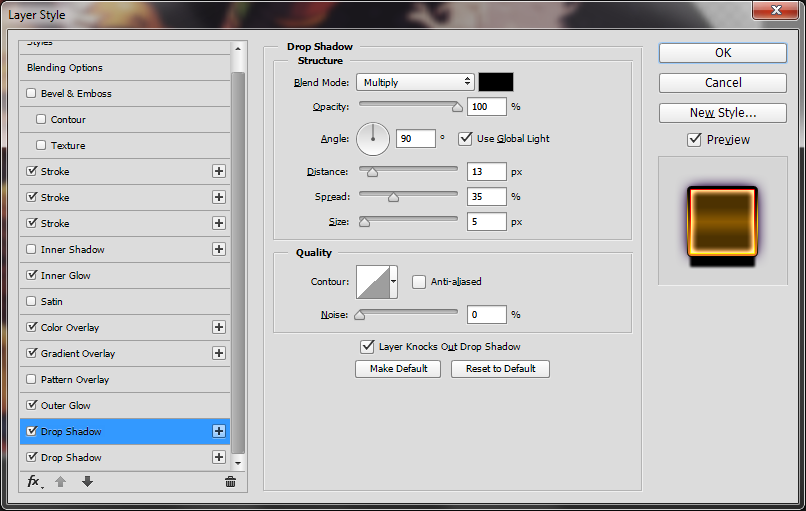Enable the Bevel & Emboss checkbox
The width and height of the screenshot is (806, 511).
point(31,94)
